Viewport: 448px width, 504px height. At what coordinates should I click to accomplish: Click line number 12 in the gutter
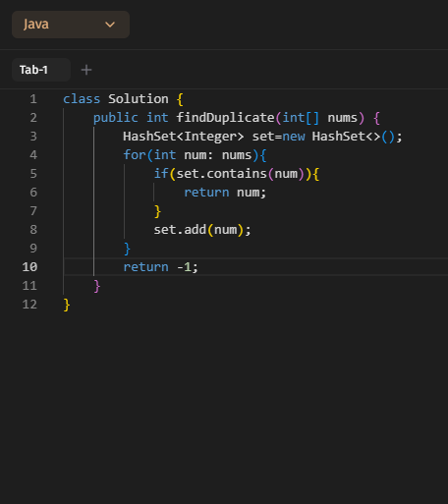point(29,305)
